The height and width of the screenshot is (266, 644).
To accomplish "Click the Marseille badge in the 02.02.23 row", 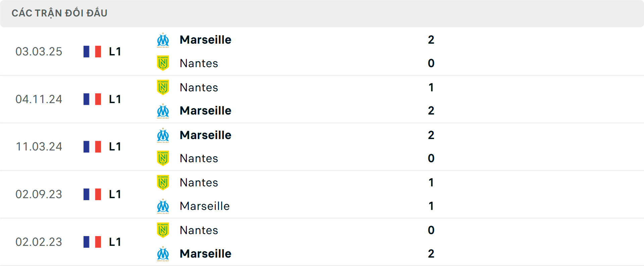I will point(163,254).
